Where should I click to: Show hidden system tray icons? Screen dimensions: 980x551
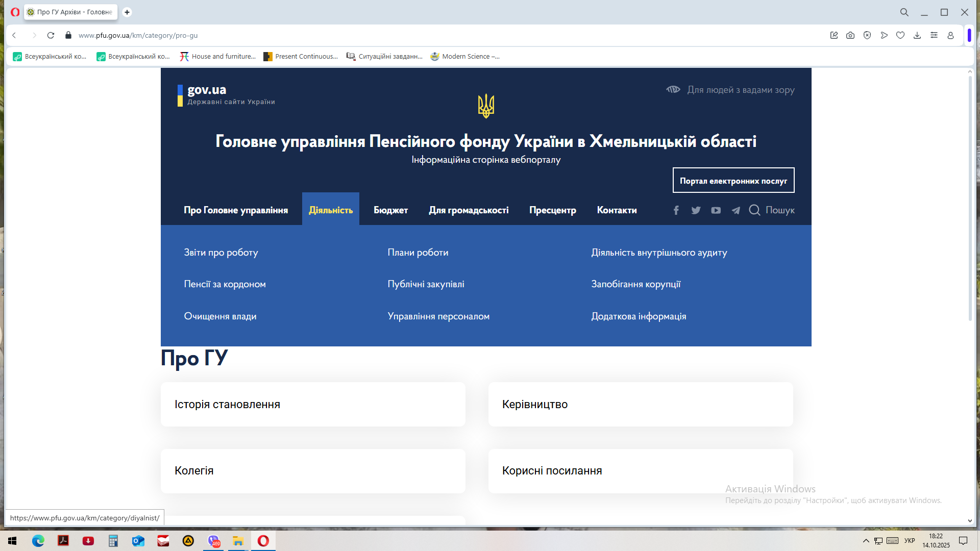click(866, 541)
